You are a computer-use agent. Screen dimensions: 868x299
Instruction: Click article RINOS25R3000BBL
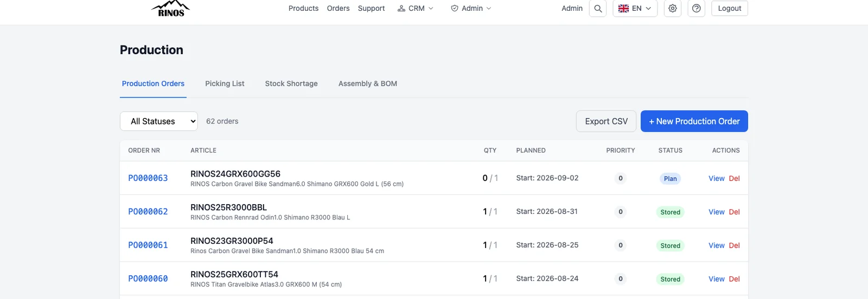click(x=228, y=207)
